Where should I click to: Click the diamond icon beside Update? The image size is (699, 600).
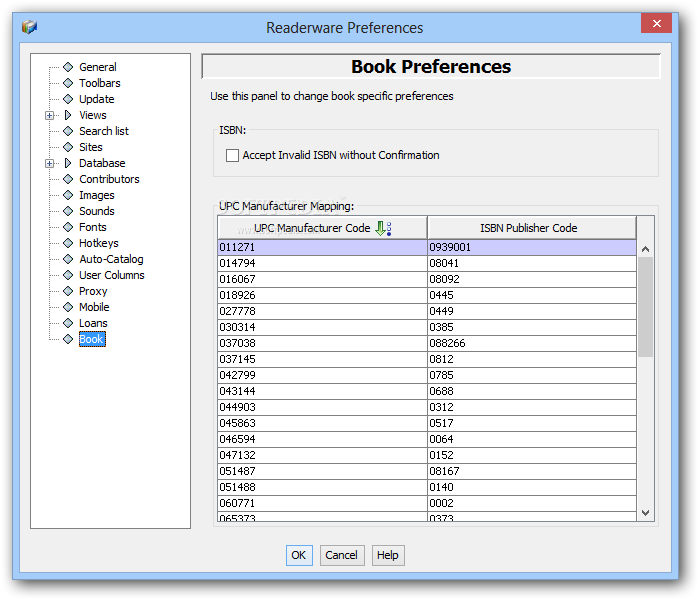[x=68, y=99]
